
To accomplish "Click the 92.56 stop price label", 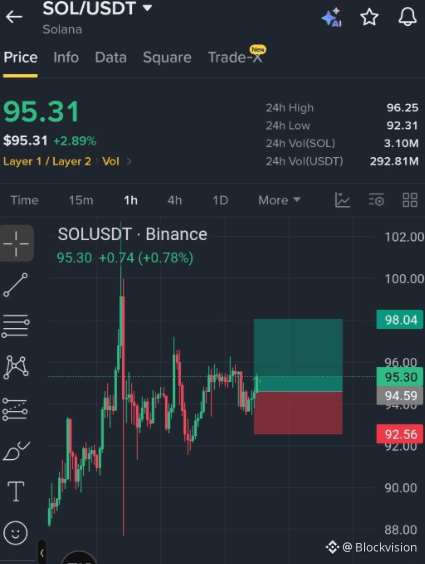I will [400, 434].
